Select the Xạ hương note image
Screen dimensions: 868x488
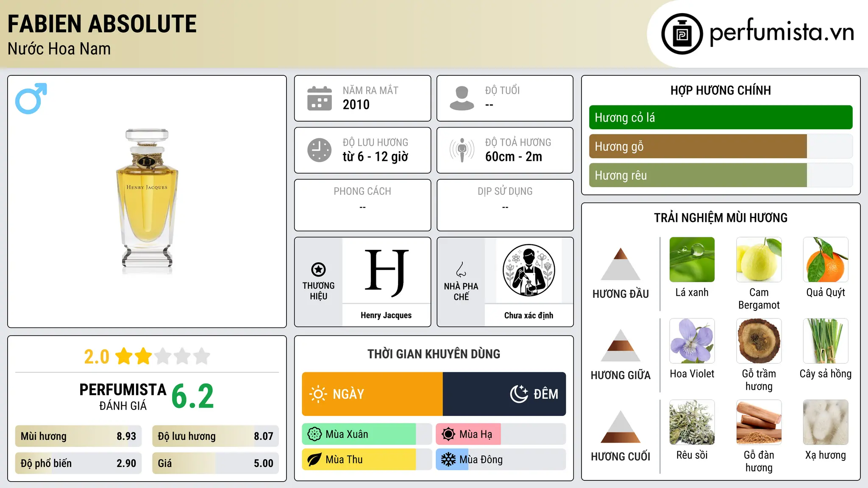tap(826, 422)
